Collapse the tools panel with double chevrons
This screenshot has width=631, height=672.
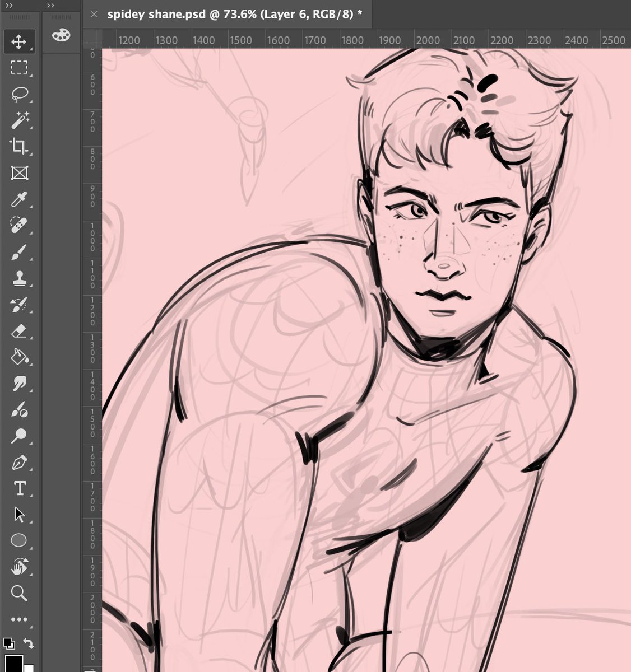coord(8,6)
